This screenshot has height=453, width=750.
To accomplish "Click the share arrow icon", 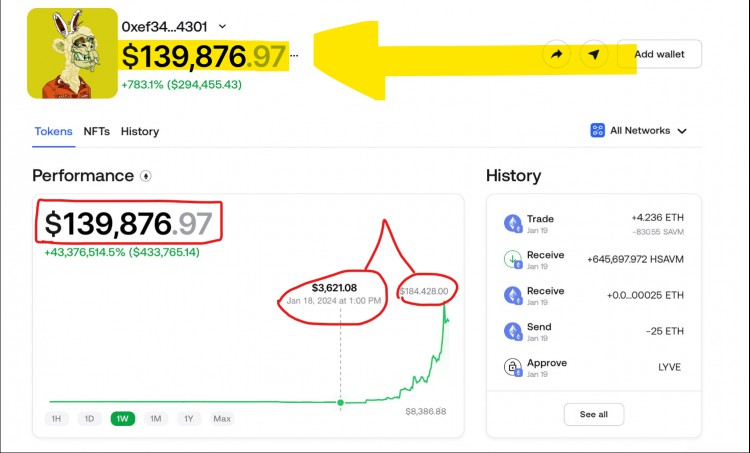I will point(556,54).
